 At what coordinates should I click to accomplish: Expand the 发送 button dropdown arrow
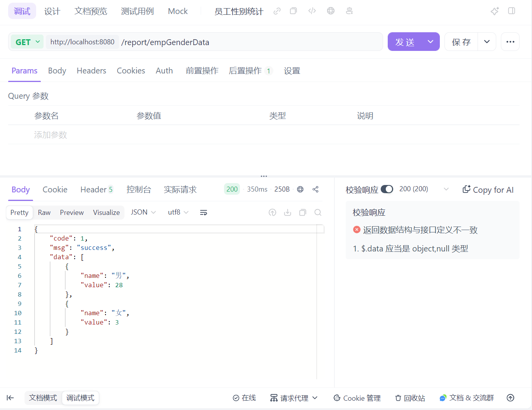[430, 42]
